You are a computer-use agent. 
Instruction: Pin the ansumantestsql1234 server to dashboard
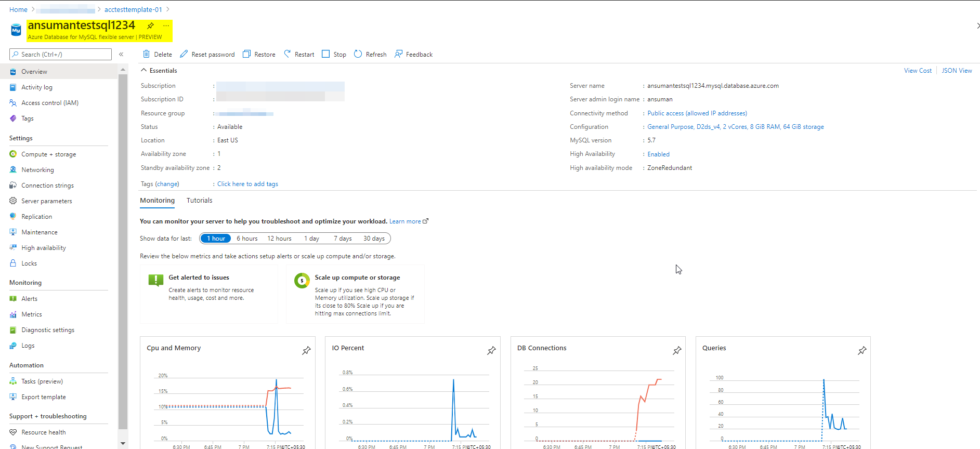pyautogui.click(x=150, y=25)
